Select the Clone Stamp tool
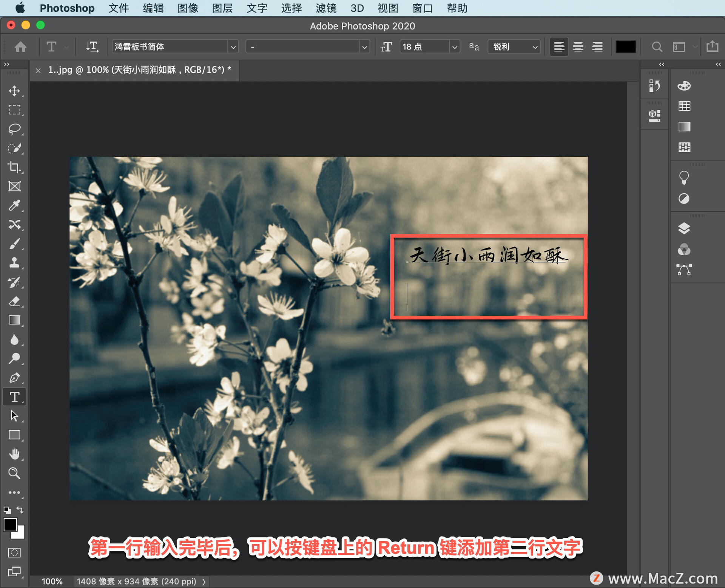 (x=14, y=263)
